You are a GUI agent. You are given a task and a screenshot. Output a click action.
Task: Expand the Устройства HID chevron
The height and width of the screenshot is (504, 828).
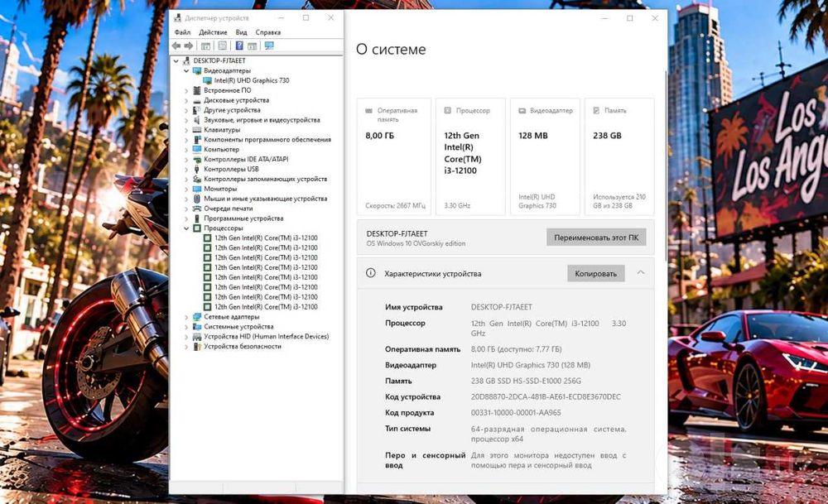[186, 337]
